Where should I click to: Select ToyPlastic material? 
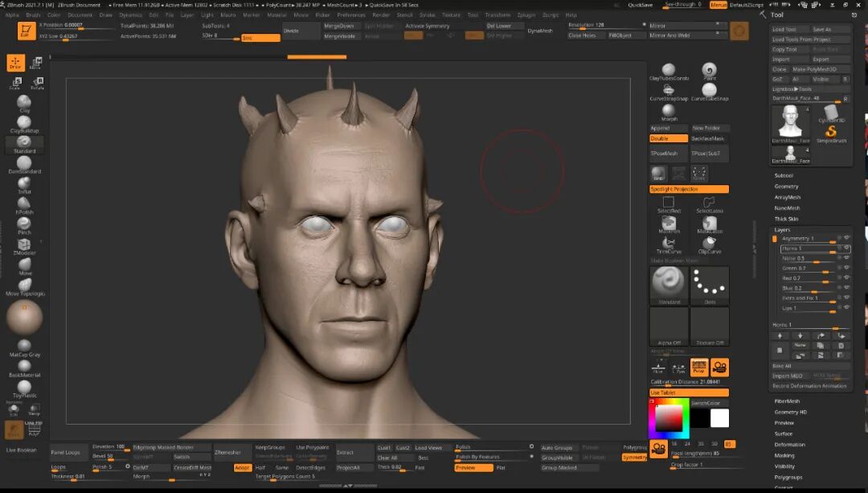coord(24,389)
